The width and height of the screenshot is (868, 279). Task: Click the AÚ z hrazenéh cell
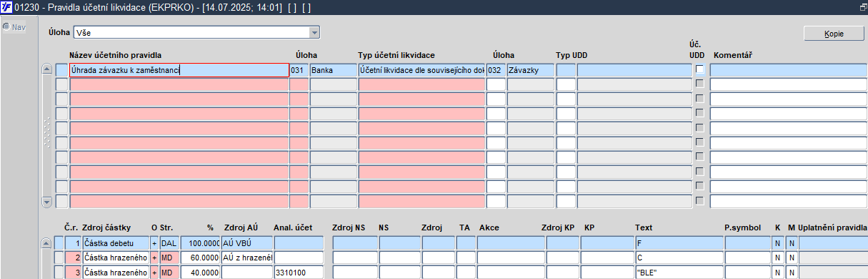pyautogui.click(x=247, y=258)
